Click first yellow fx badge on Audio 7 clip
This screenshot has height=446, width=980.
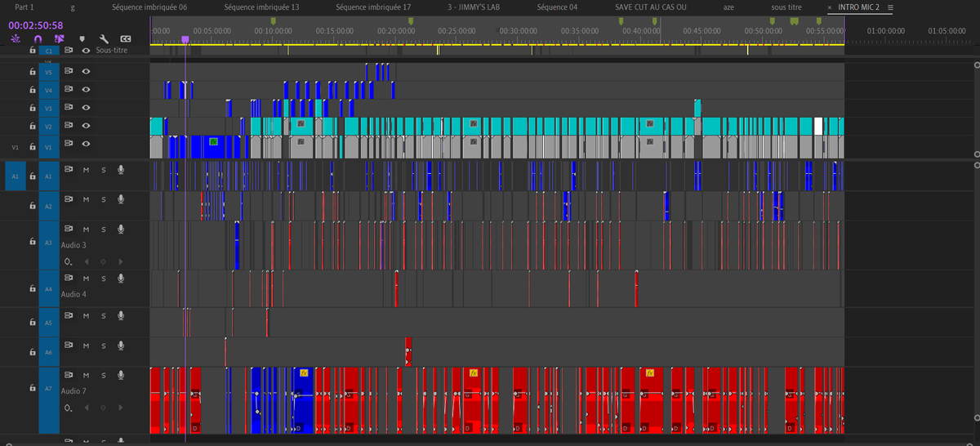[303, 372]
